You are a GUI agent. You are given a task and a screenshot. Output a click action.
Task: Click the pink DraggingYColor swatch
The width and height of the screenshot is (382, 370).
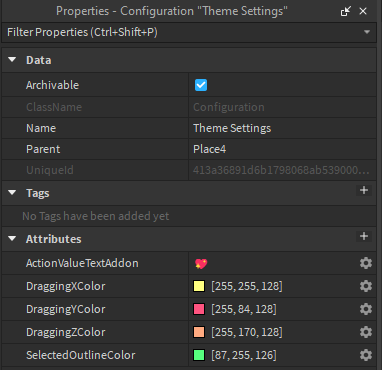[x=199, y=309]
